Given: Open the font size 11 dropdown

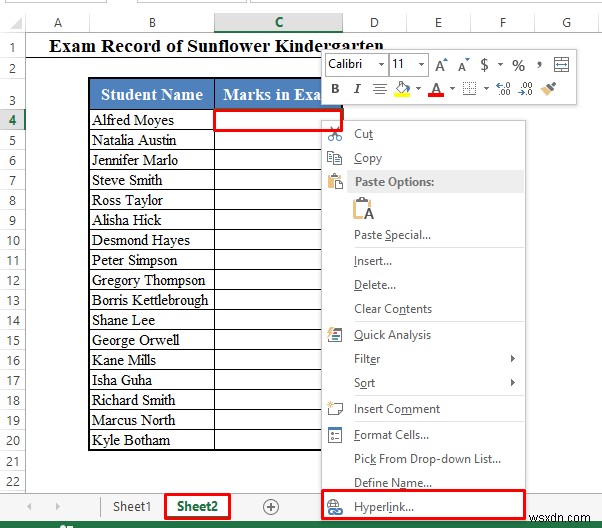Looking at the screenshot, I should tap(421, 64).
